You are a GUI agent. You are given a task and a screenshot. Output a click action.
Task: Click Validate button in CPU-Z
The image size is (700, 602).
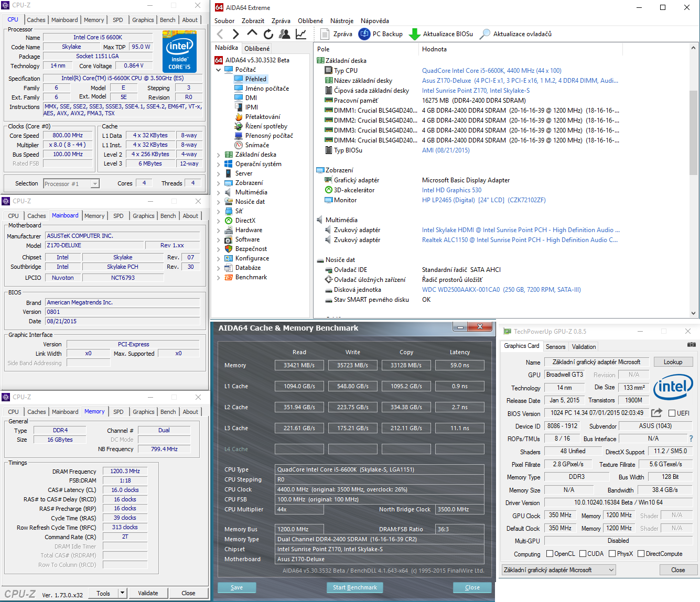[x=148, y=593]
